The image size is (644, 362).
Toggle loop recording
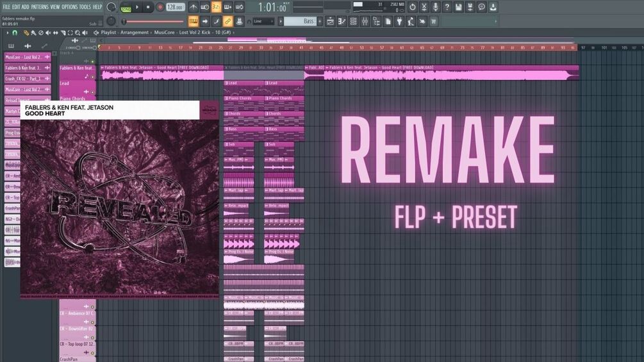tap(239, 7)
